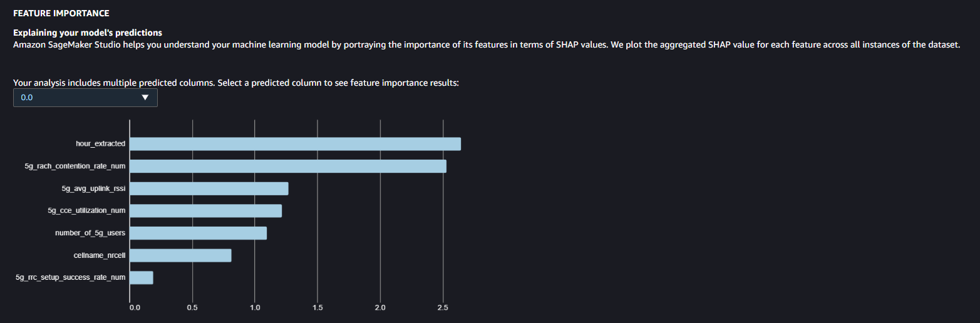Click the cellname_nrcell label
The width and height of the screenshot is (980, 323).
(100, 255)
